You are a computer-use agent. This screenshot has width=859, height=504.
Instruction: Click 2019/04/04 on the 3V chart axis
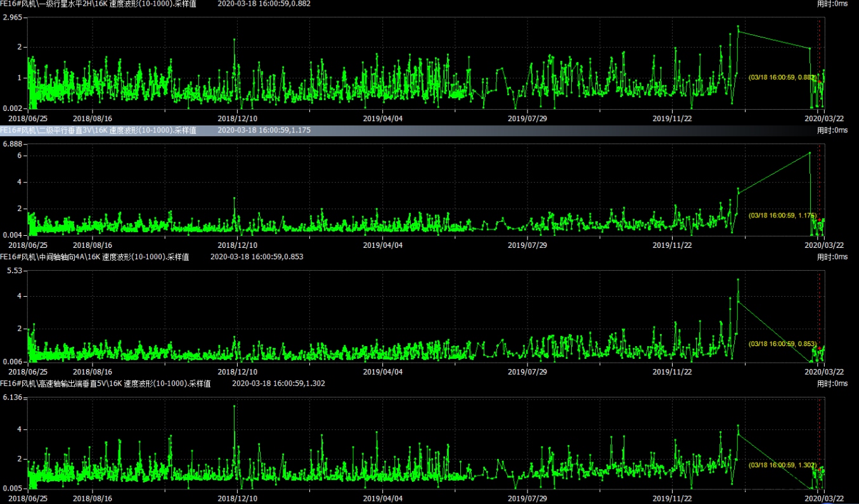(x=382, y=245)
